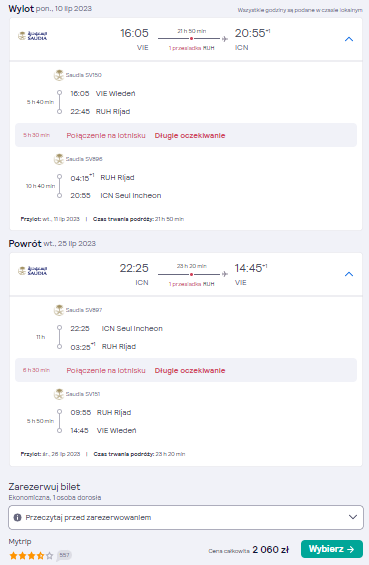Expand 'Przeczytaj przed zarezerwowaniem' dropdown

pyautogui.click(x=186, y=517)
